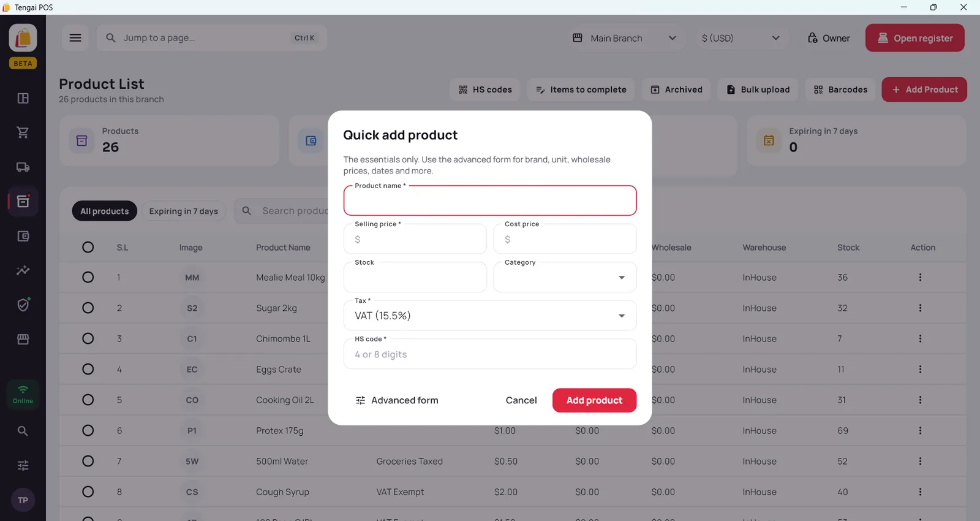This screenshot has width=980, height=521.
Task: Select the Chimombe 1L row checkbox
Action: (88, 338)
